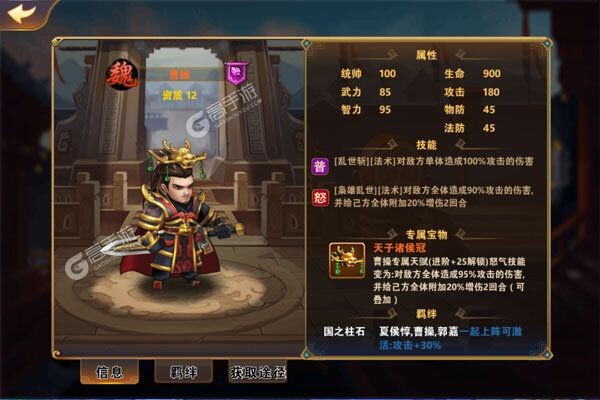This screenshot has width=600, height=400.
Task: Click the back arrow icon
Action: (22, 14)
